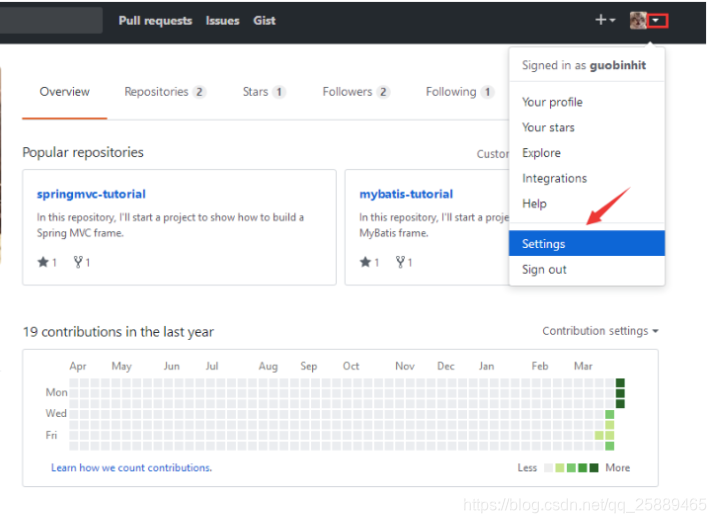The width and height of the screenshot is (716, 523).
Task: Click the darkest green legend swatch
Action: click(594, 468)
